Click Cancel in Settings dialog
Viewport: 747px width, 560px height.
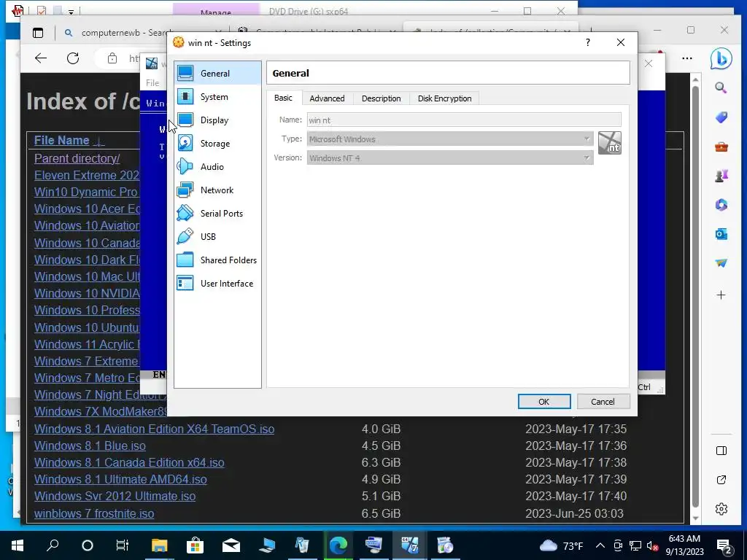coord(603,402)
